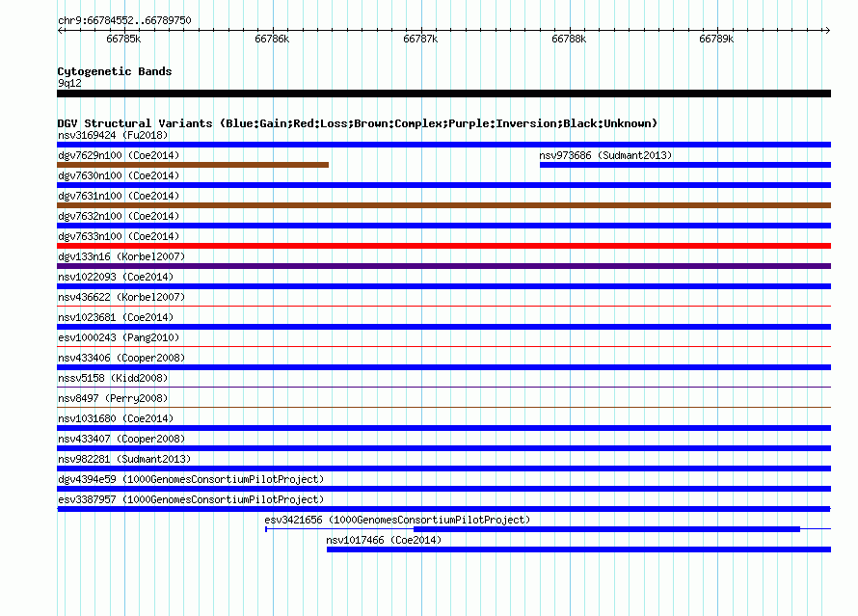858x616 pixels.
Task: Click the blue nsv433407 gain bar
Action: 443,448
